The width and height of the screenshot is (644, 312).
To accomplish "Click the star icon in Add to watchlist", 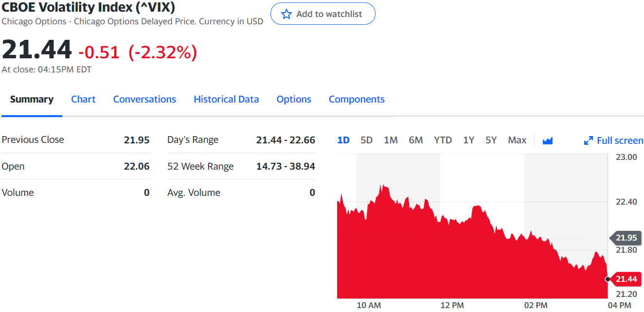I will click(286, 14).
